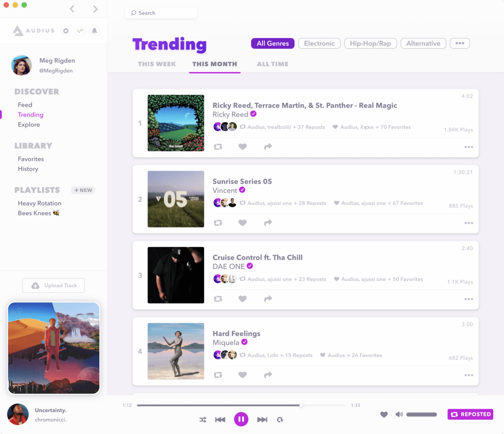The width and height of the screenshot is (504, 434).
Task: Open the overflow menu for Real Magic track
Action: click(x=469, y=147)
